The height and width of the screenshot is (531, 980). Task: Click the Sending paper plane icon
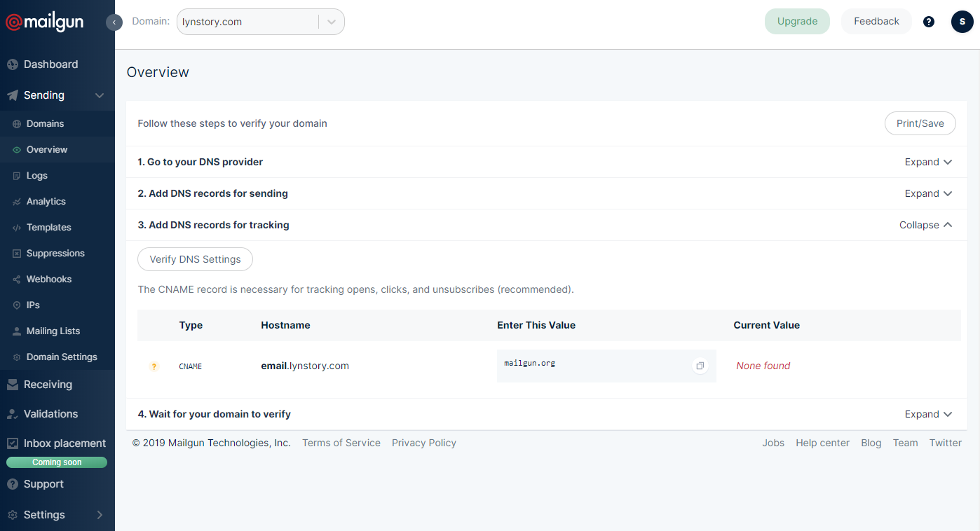tap(12, 95)
